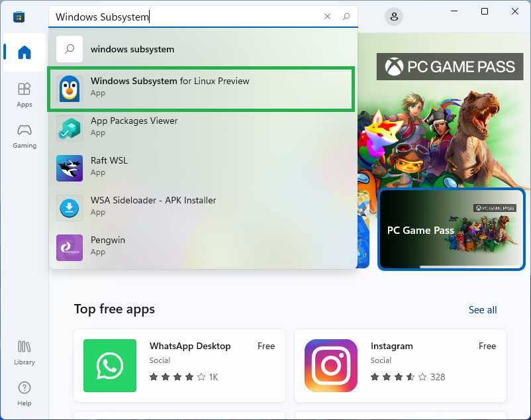Click the Microsoft Store logo icon
Viewport: 531px width, 420px height.
click(x=19, y=17)
